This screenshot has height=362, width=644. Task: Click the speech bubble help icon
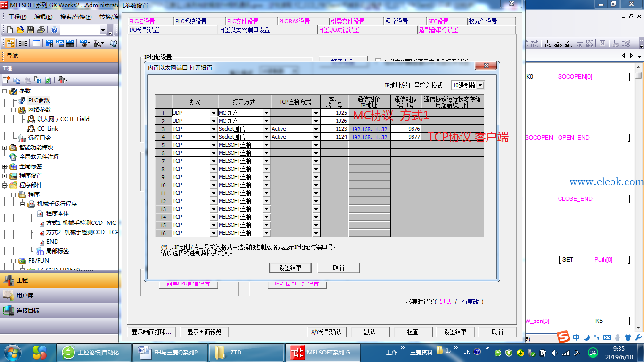(x=114, y=43)
